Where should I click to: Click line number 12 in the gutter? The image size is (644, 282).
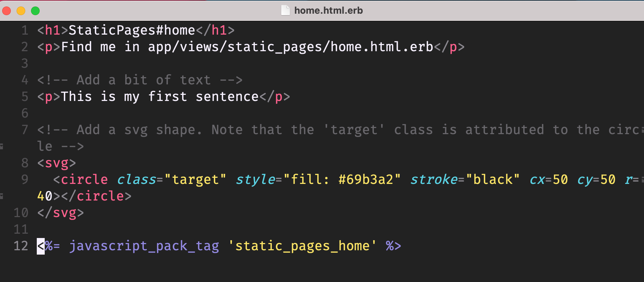(x=21, y=246)
